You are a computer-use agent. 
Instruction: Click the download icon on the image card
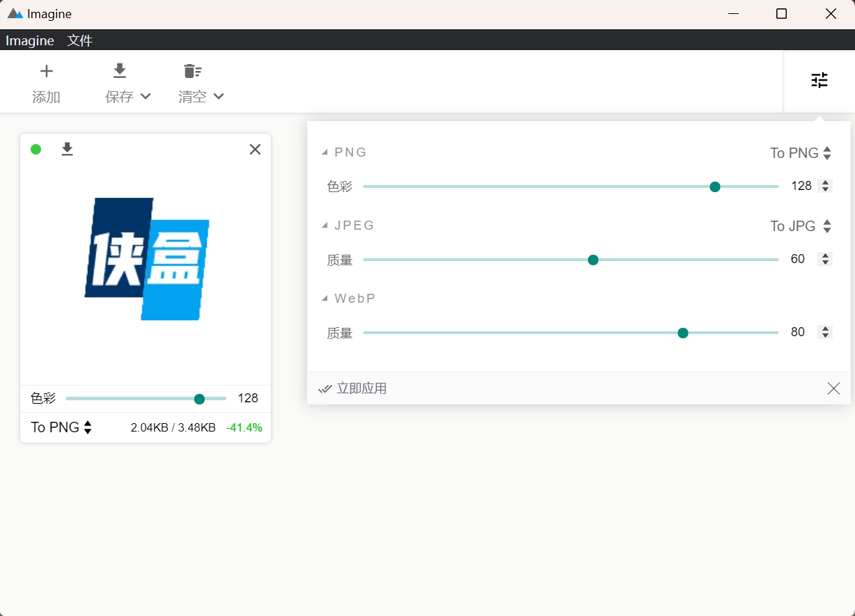67,149
